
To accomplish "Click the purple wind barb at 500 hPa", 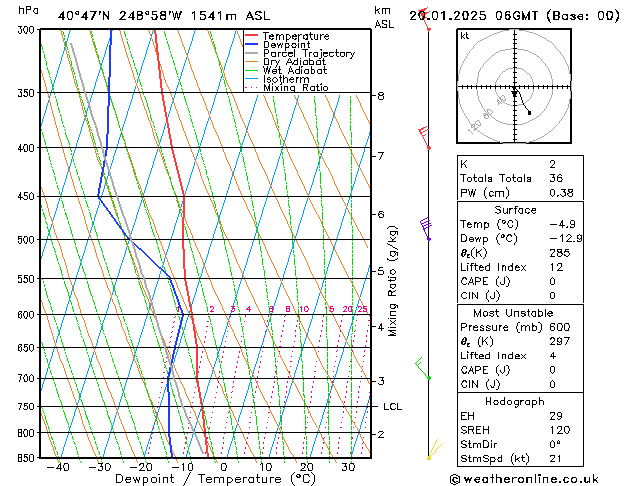I will click(426, 229).
